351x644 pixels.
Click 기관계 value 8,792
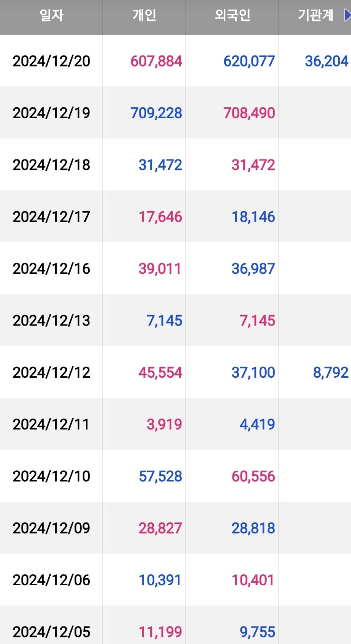(x=331, y=373)
